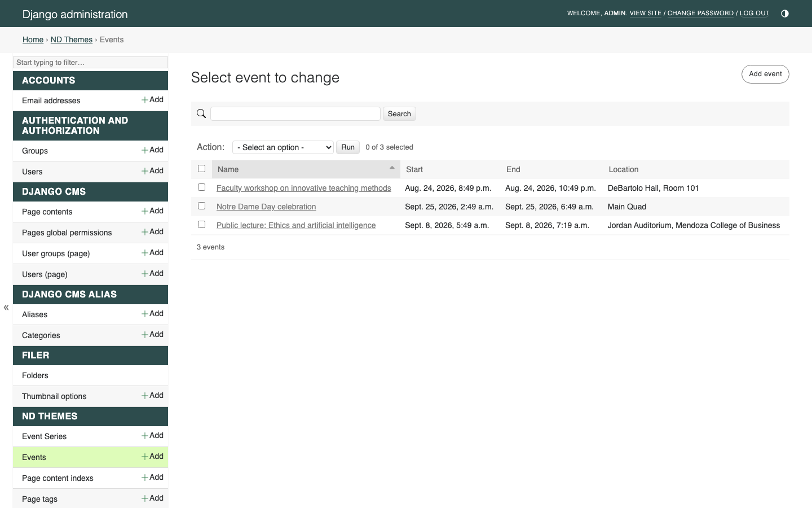Open Aliases under Django CMS Alias

point(35,314)
